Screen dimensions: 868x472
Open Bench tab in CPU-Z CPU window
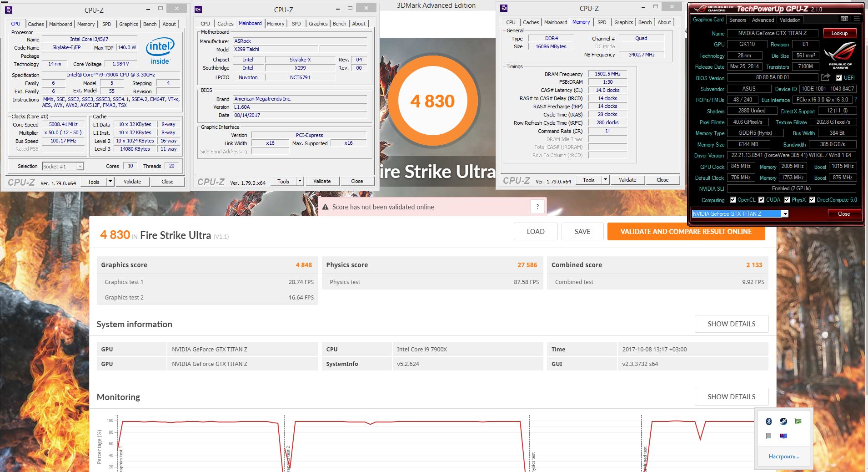coord(150,24)
